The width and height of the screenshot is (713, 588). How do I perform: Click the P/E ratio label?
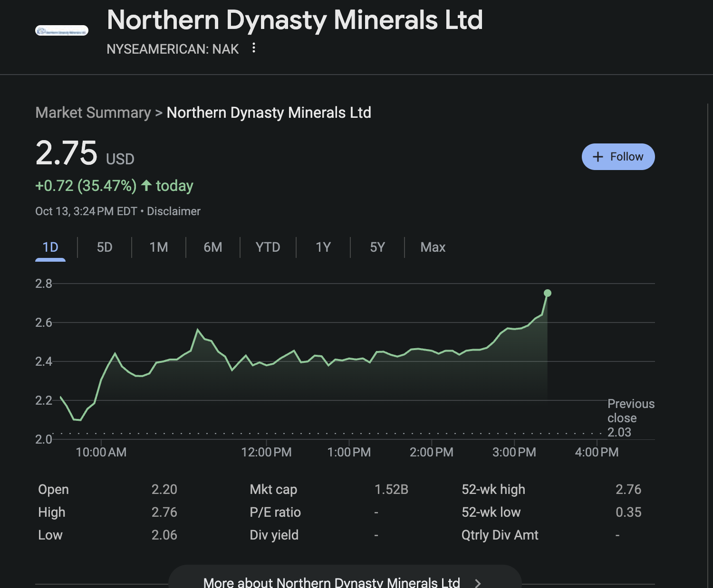275,512
